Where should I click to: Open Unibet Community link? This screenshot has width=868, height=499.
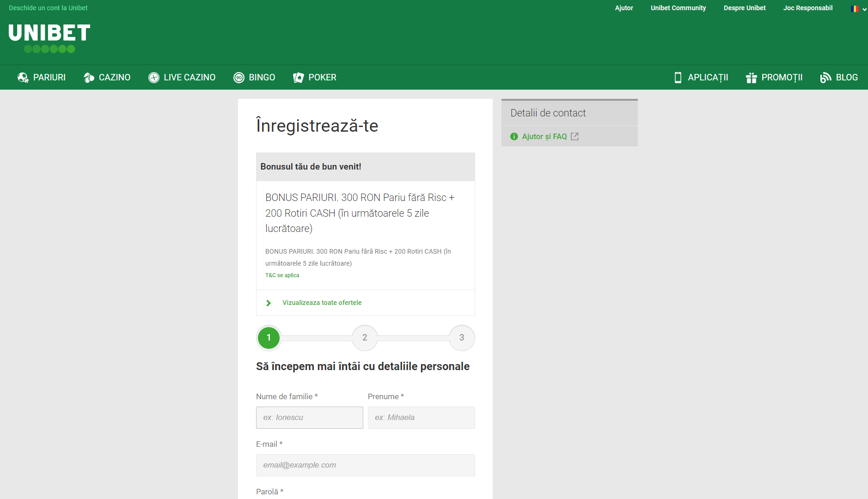[x=678, y=8]
